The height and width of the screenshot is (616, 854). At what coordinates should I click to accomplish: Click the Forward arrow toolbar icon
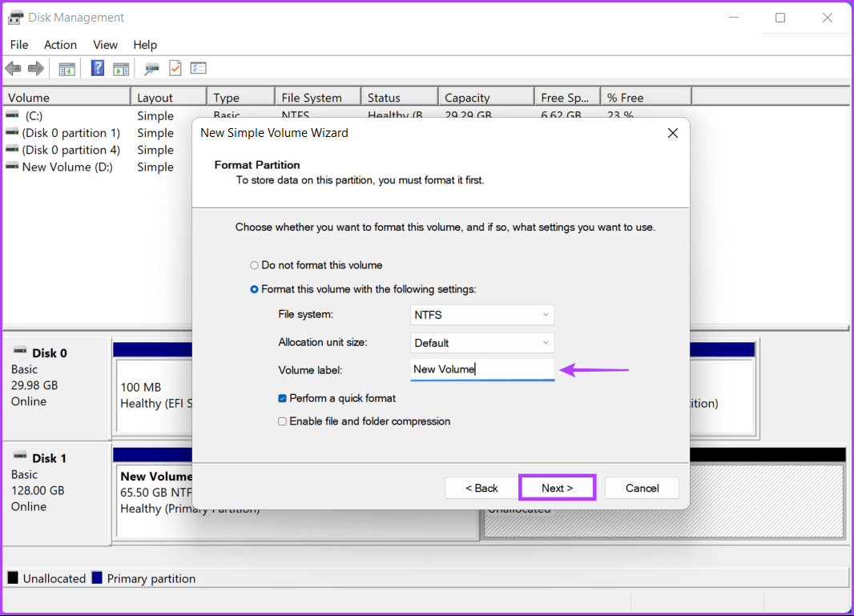pyautogui.click(x=36, y=69)
